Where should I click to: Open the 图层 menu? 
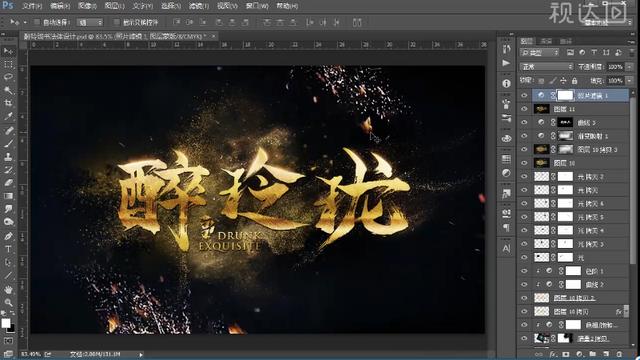coord(115,6)
